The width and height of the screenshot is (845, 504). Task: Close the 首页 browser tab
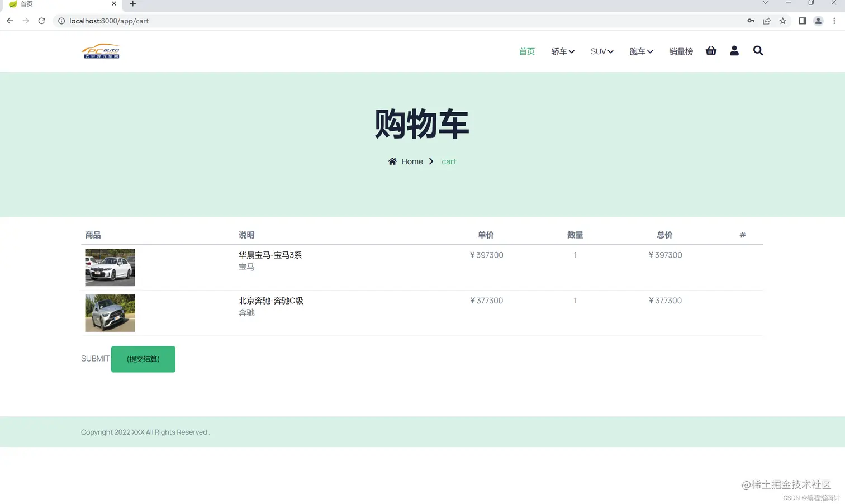tap(114, 3)
